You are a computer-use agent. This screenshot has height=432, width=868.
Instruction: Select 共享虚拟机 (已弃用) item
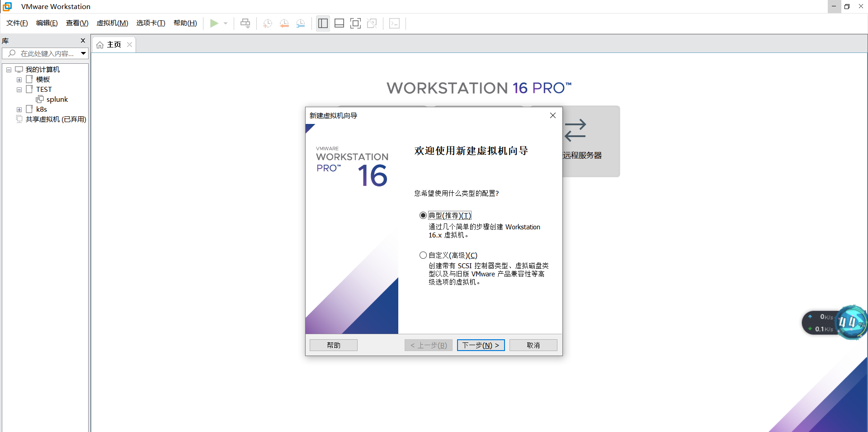coord(56,119)
